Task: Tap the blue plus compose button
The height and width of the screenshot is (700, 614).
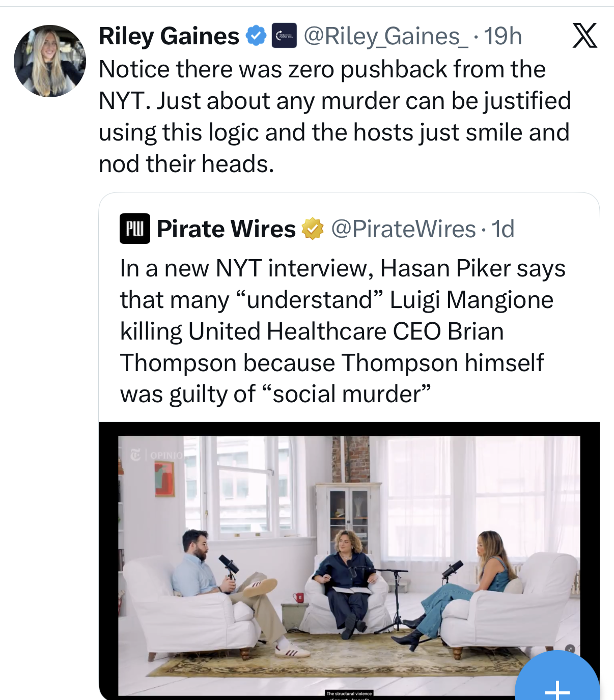Action: pyautogui.click(x=557, y=677)
